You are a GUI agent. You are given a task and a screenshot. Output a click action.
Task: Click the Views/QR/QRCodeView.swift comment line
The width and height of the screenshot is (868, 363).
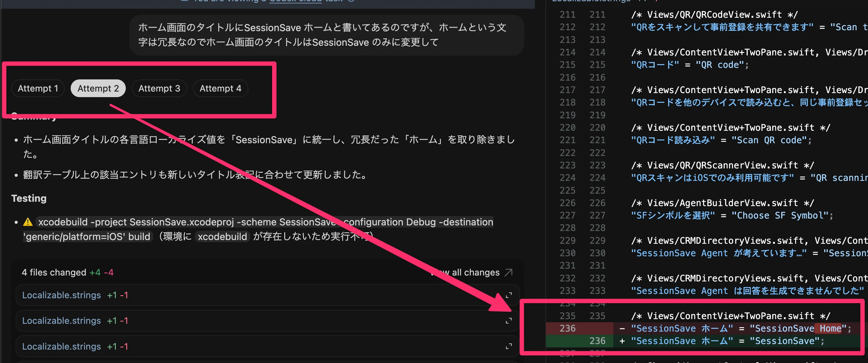pyautogui.click(x=714, y=15)
